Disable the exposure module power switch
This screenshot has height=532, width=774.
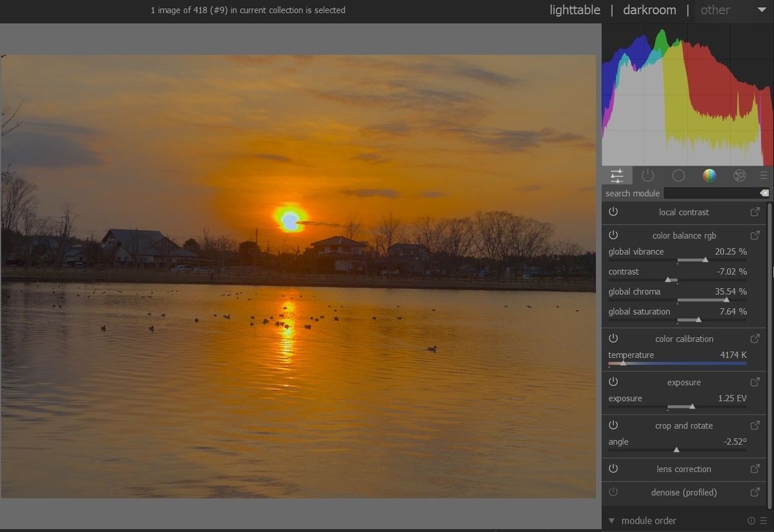pos(613,382)
